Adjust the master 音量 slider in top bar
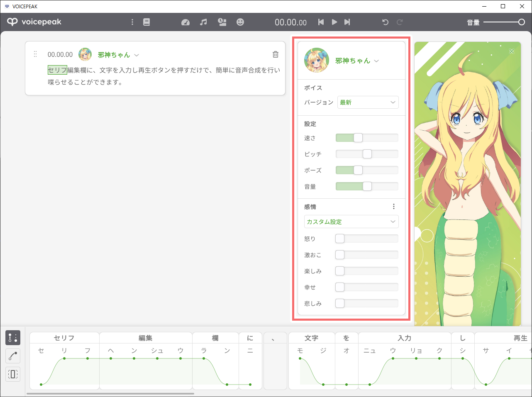Screen dimensions: 532x397 pos(504,22)
